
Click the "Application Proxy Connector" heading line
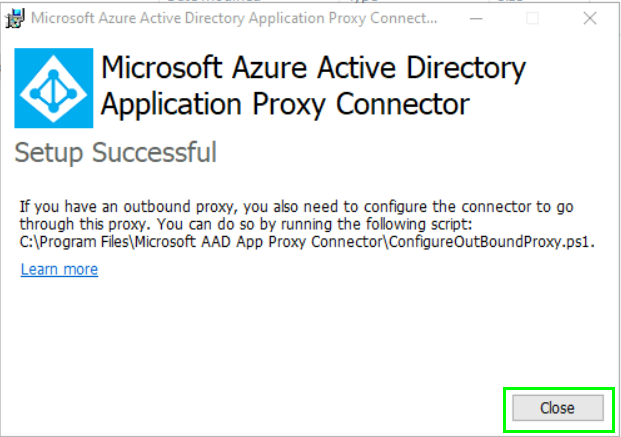point(286,104)
